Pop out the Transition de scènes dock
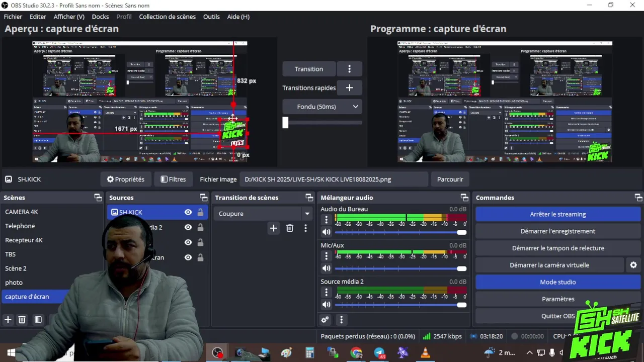644x362 pixels. pos(309,198)
